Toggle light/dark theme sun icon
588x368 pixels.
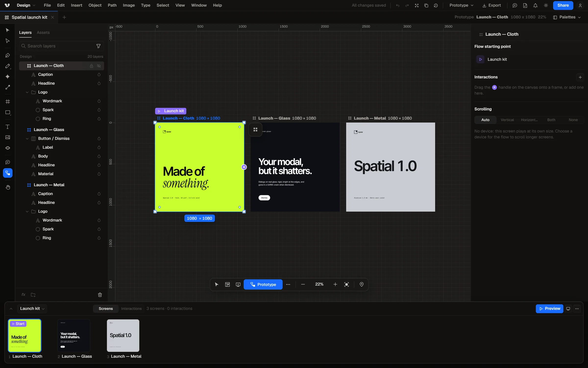[546, 5]
